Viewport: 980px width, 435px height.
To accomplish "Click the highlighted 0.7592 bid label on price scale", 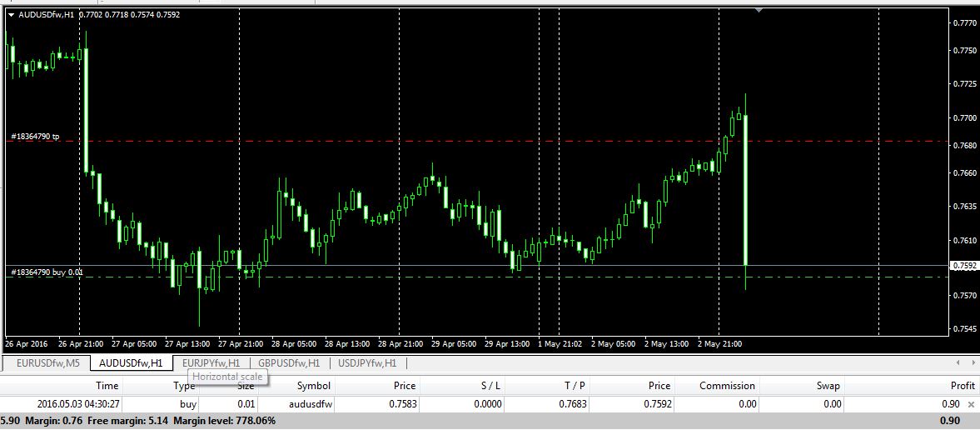I will 963,265.
